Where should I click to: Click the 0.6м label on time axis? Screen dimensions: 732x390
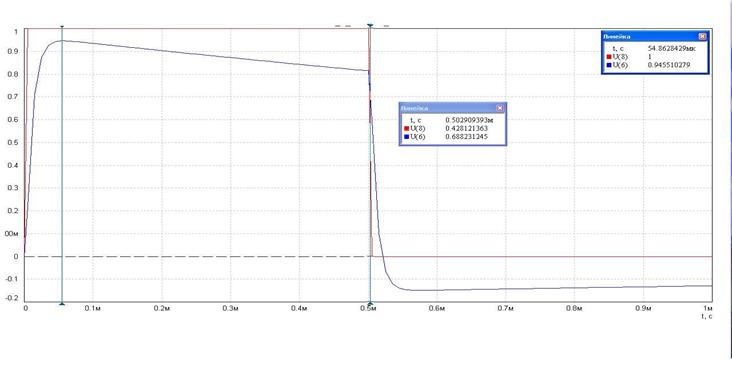tap(436, 309)
